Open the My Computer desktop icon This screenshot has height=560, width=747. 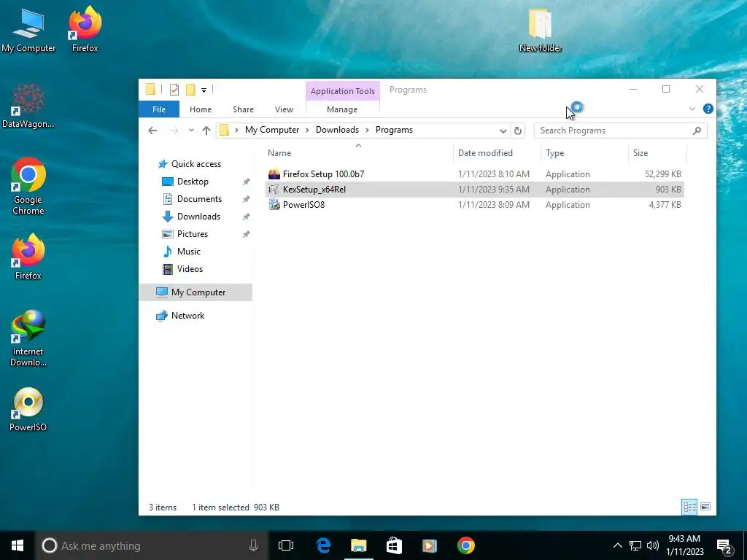click(x=28, y=30)
